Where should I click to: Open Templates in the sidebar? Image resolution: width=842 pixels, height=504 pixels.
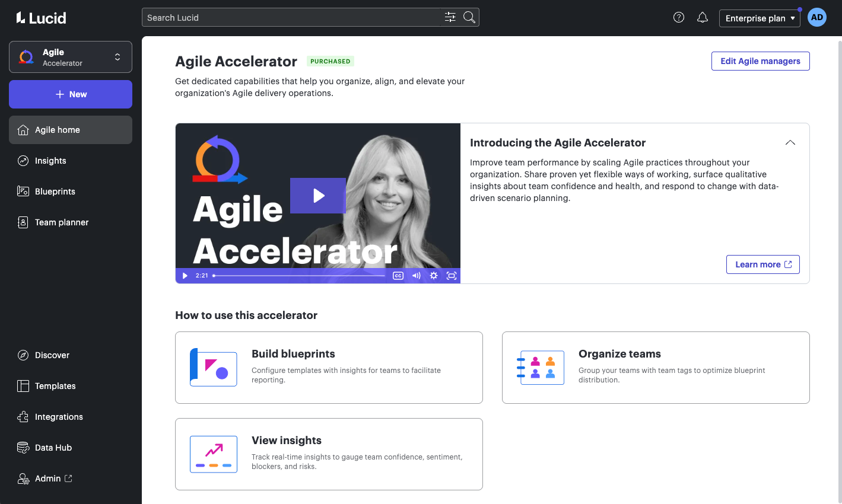click(71, 386)
